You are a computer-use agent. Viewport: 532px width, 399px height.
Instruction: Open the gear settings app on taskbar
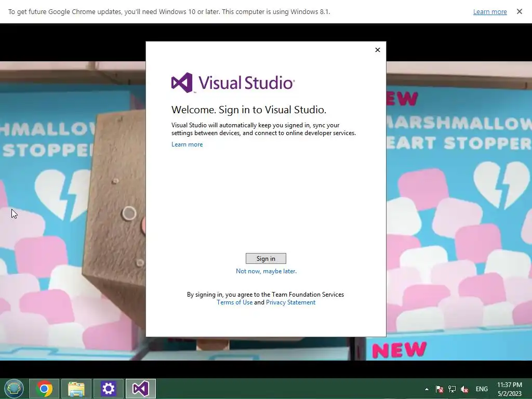[x=109, y=389]
